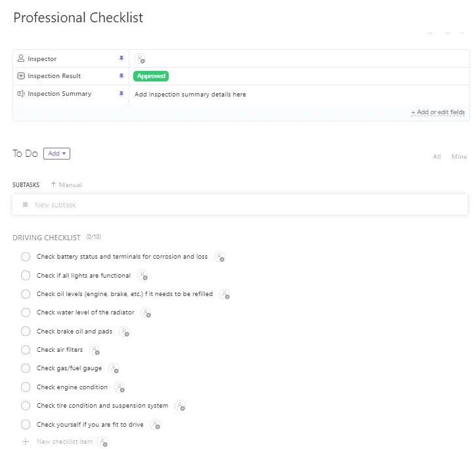Screen dimensions: 476x449
Task: Assign a user to the battery status item
Action: 219,257
